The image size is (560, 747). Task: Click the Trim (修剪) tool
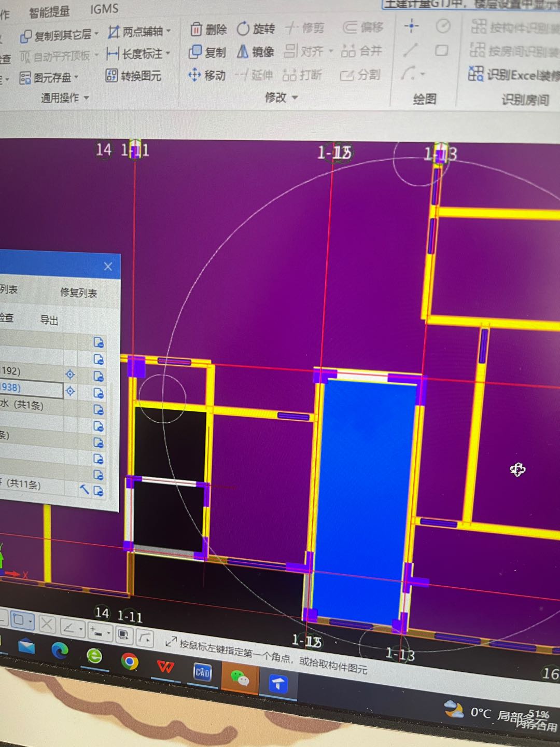point(305,27)
